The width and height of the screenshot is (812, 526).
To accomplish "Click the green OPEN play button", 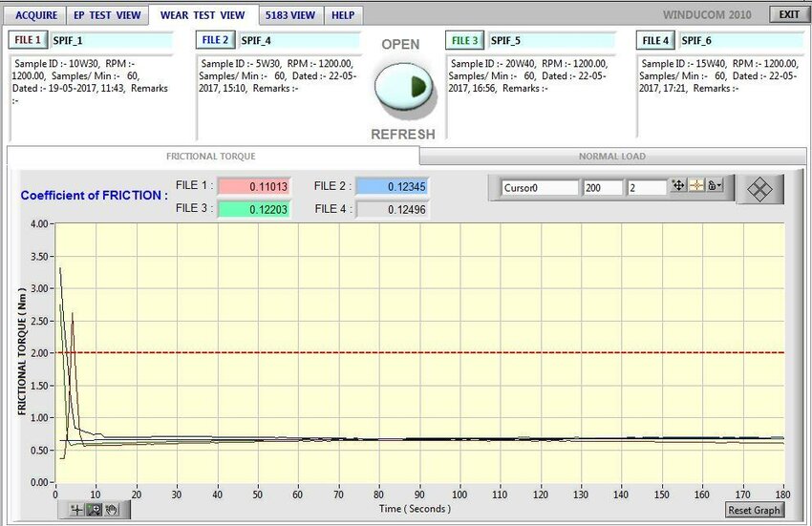I will tap(403, 86).
